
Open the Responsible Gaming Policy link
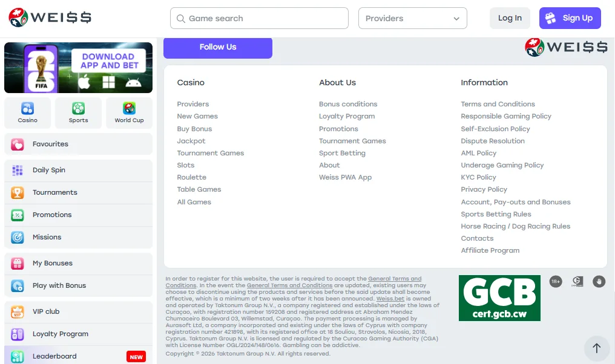(506, 116)
